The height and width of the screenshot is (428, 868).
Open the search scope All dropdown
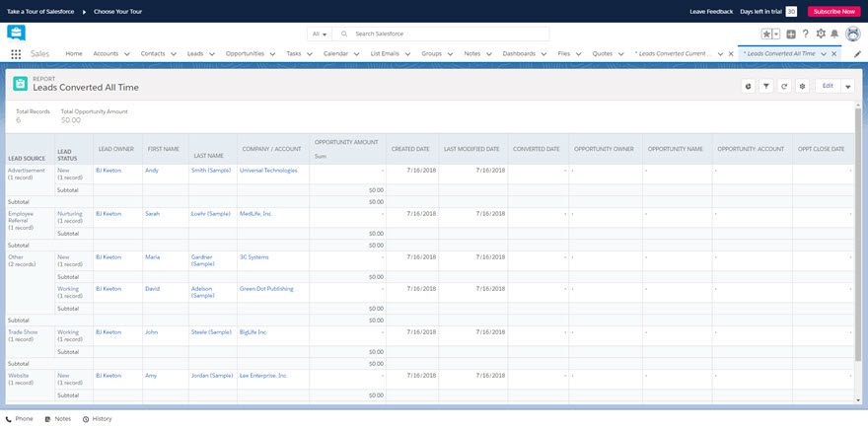pos(320,34)
